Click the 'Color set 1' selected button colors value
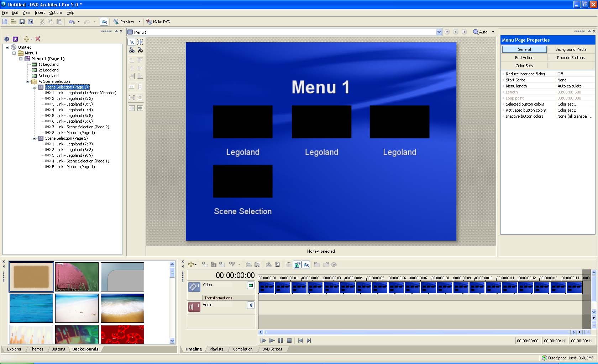 click(x=575, y=104)
